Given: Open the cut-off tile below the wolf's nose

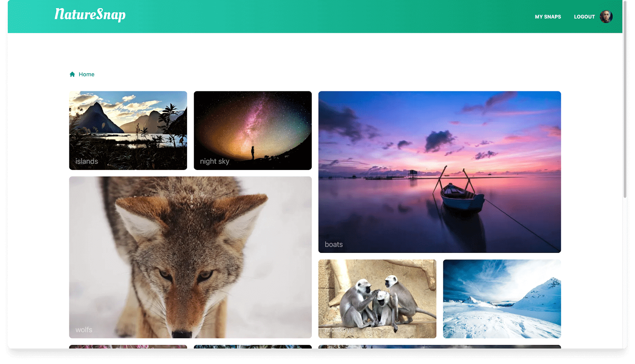Looking at the screenshot, I should tap(252, 347).
